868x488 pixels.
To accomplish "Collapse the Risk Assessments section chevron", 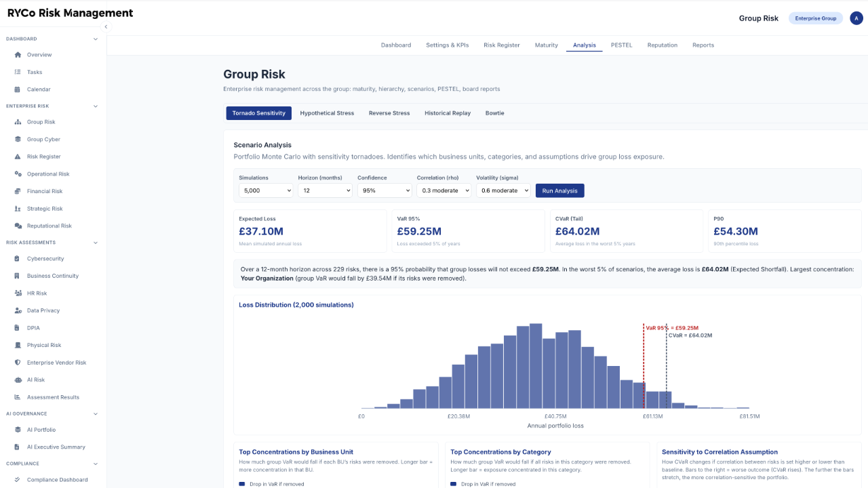I will click(96, 243).
